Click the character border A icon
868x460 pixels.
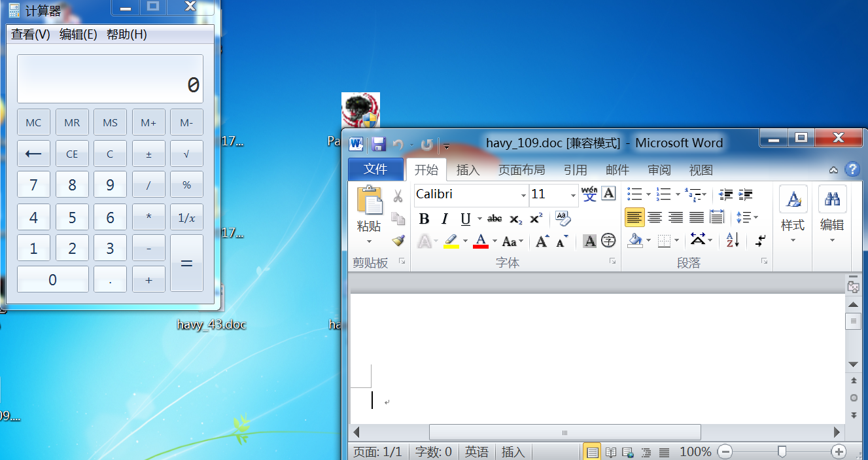608,194
